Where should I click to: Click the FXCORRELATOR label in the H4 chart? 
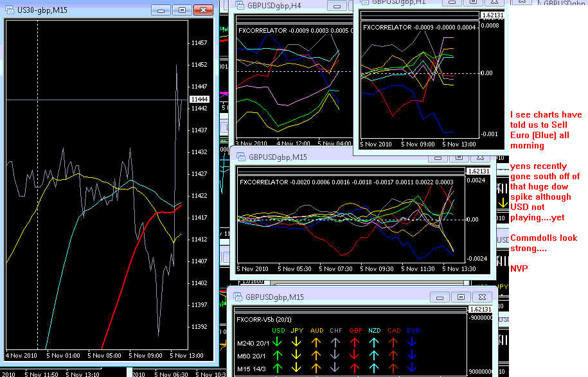pyautogui.click(x=262, y=30)
